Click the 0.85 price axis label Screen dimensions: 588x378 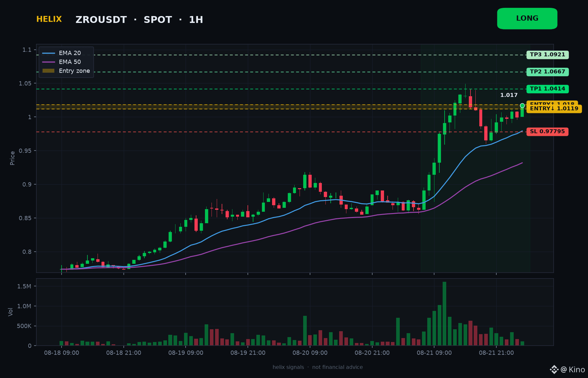(x=25, y=218)
